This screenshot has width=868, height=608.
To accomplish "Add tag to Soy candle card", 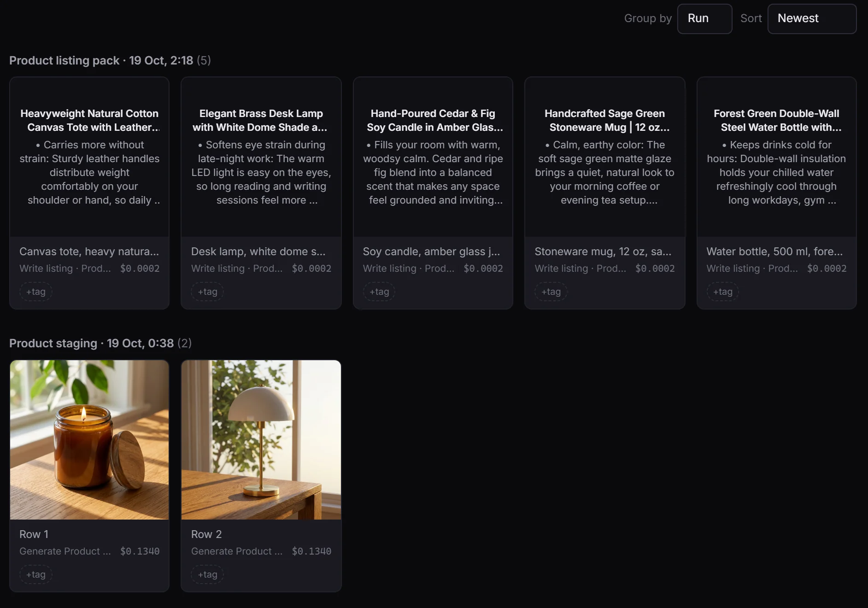I will click(379, 292).
